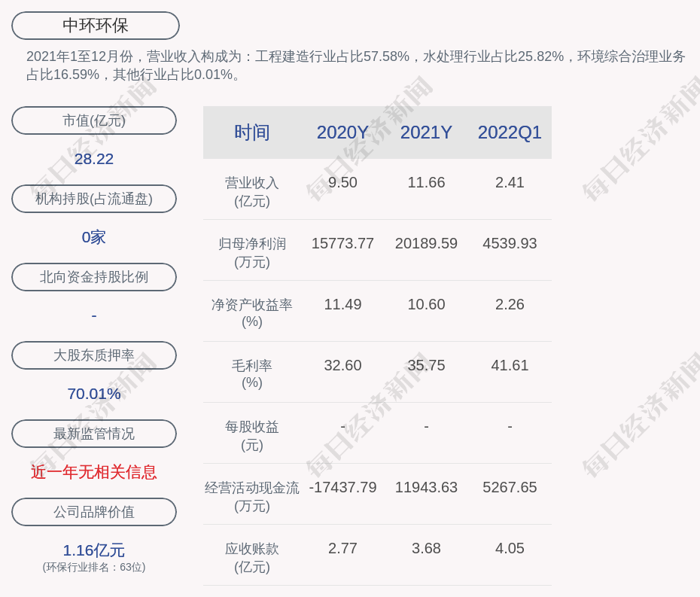Click the 归母净利润(万元) row label
This screenshot has height=597, width=700.
[x=251, y=252]
